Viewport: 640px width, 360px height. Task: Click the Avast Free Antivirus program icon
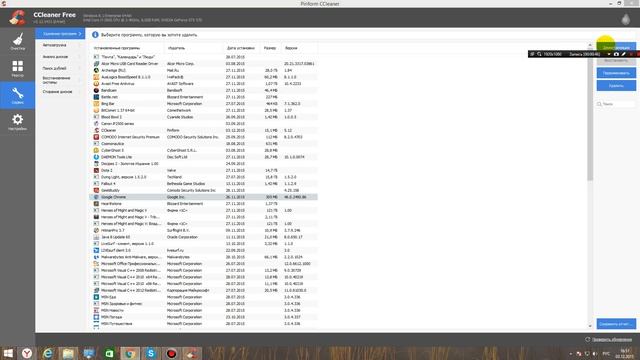[96, 84]
